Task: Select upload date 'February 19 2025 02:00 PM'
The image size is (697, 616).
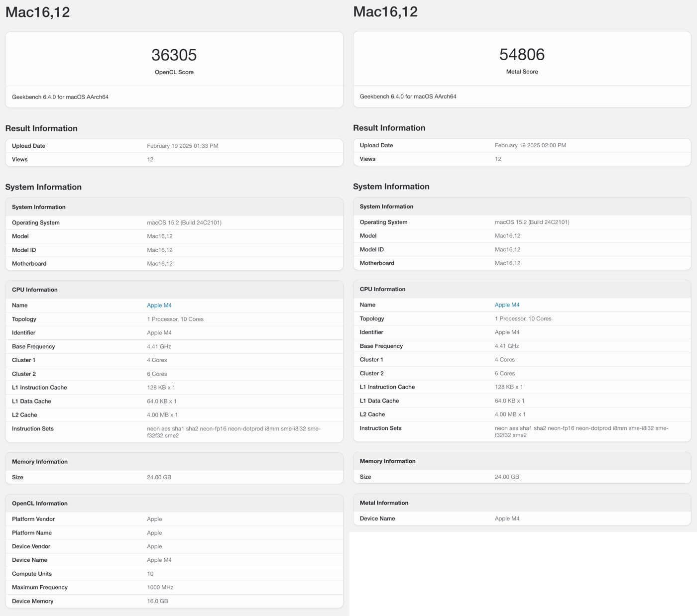Action: (530, 145)
